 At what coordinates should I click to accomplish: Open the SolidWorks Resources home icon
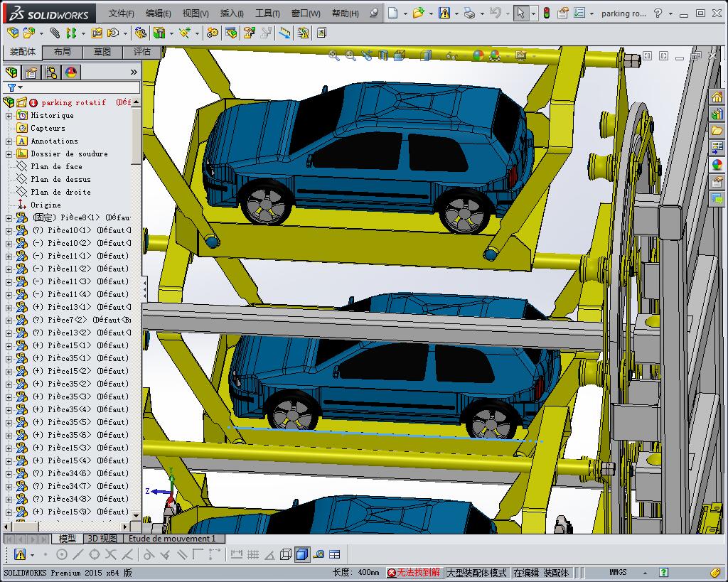[717, 97]
